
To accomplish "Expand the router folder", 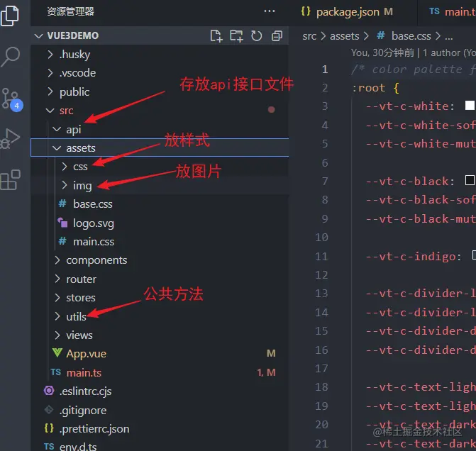I will pos(57,279).
